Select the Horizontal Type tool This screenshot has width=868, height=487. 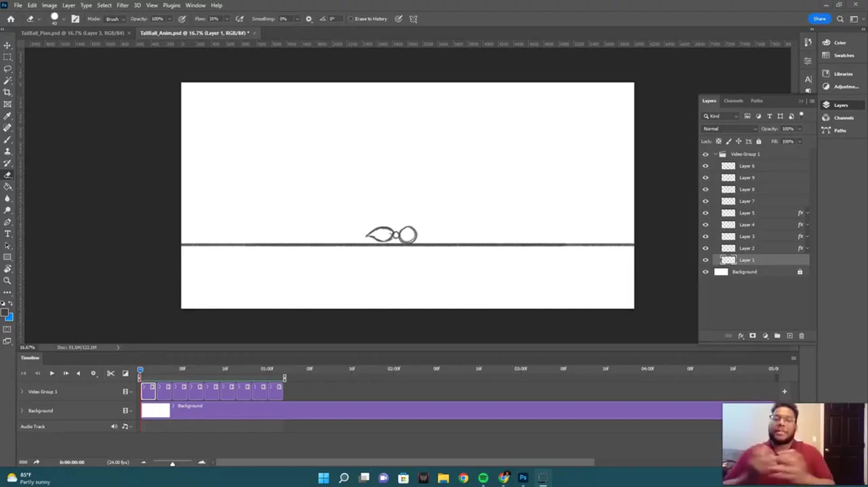8,234
